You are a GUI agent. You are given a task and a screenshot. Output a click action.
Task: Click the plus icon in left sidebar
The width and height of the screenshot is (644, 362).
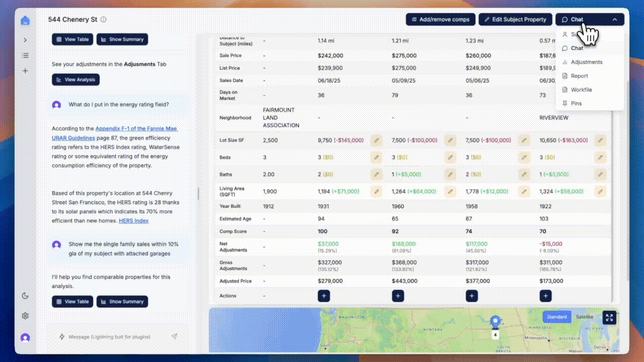25,71
